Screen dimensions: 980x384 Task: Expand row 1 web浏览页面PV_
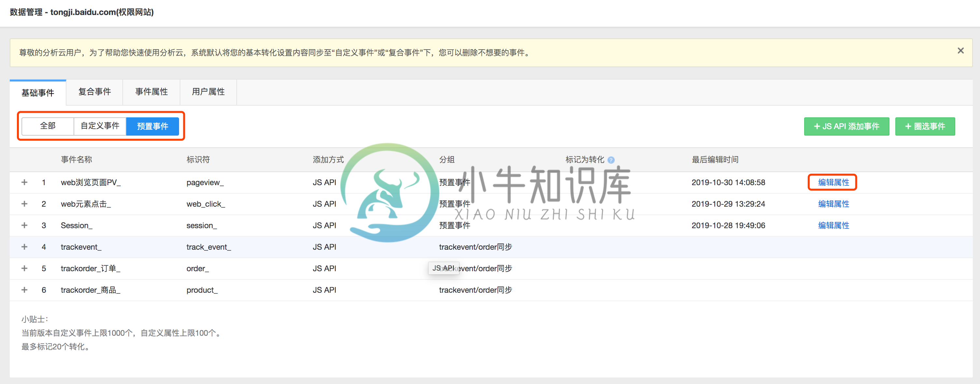(24, 182)
